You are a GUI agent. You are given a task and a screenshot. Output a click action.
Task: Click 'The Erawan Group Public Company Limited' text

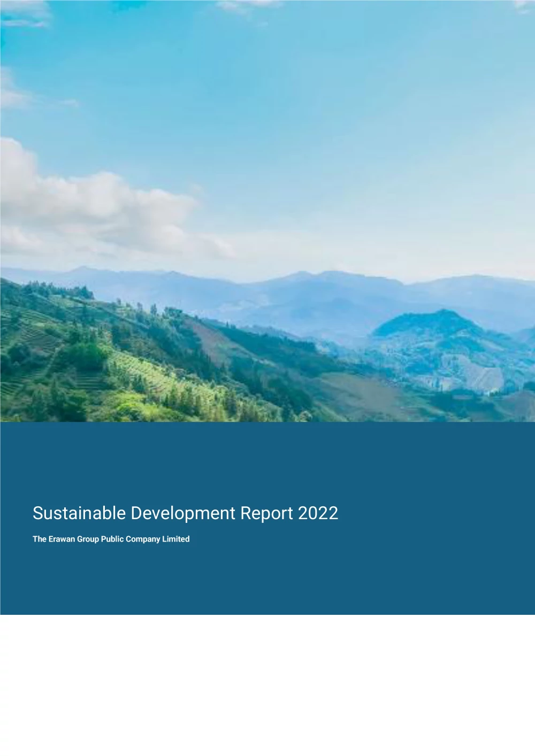(111, 539)
